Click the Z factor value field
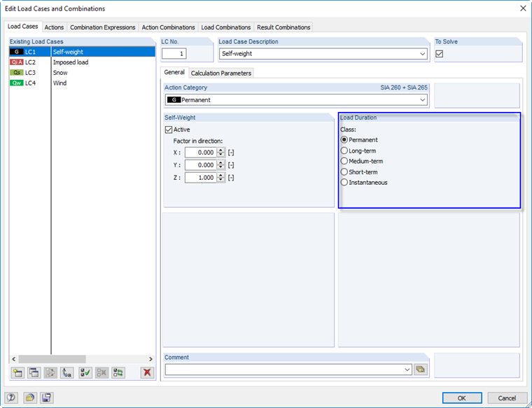The width and height of the screenshot is (532, 408). [x=201, y=178]
